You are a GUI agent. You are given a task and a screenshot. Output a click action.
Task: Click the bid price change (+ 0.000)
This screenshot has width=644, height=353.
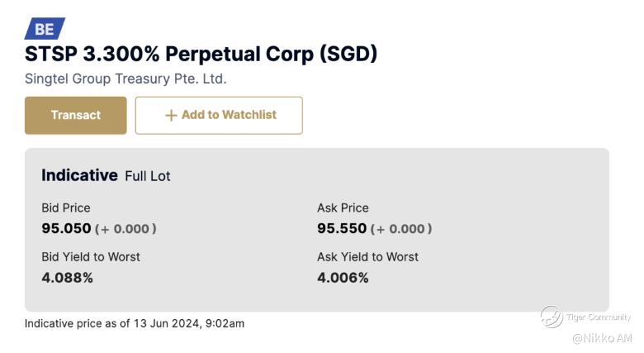[125, 229]
